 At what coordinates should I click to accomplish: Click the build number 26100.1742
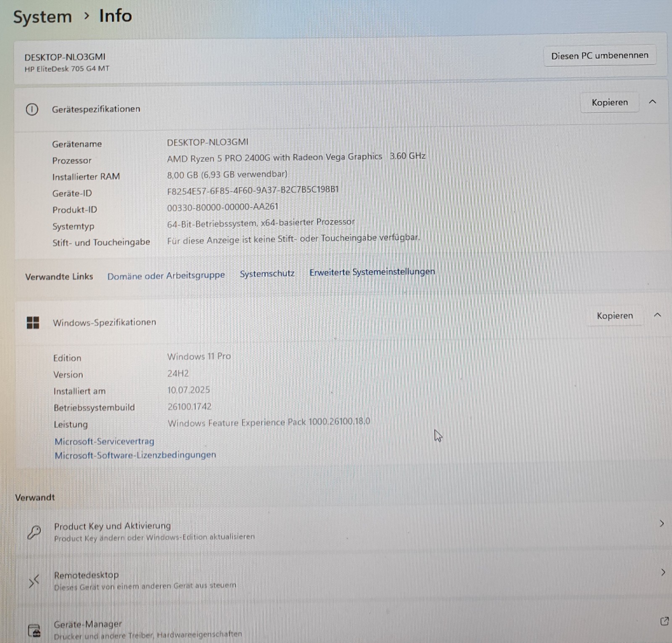(189, 407)
